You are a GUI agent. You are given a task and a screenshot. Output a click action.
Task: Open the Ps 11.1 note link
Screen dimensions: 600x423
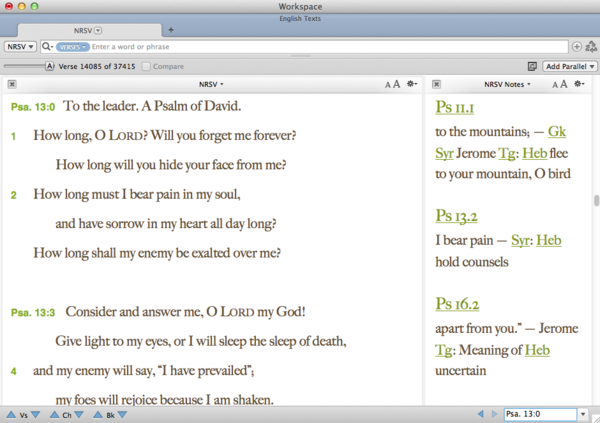(x=455, y=107)
